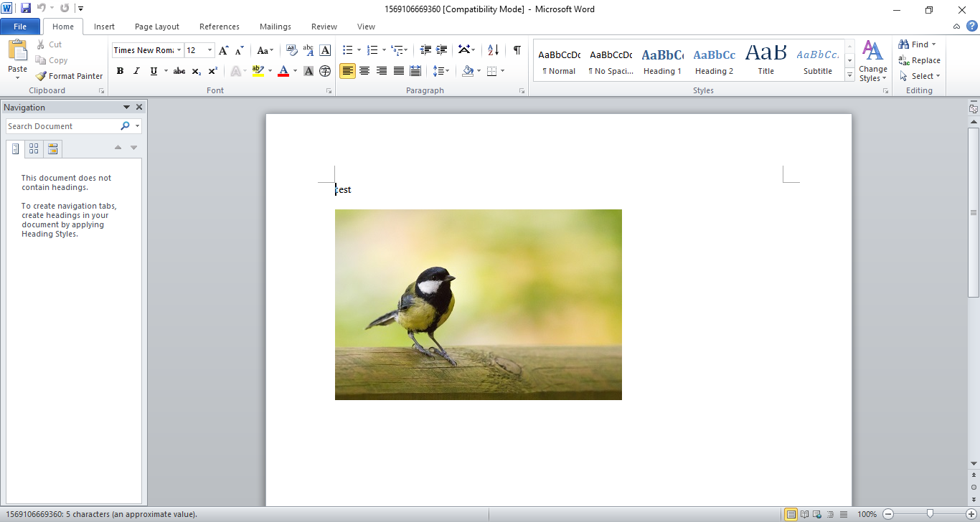Apply strikethrough to text
Screen dimensions: 980x522
click(179, 70)
